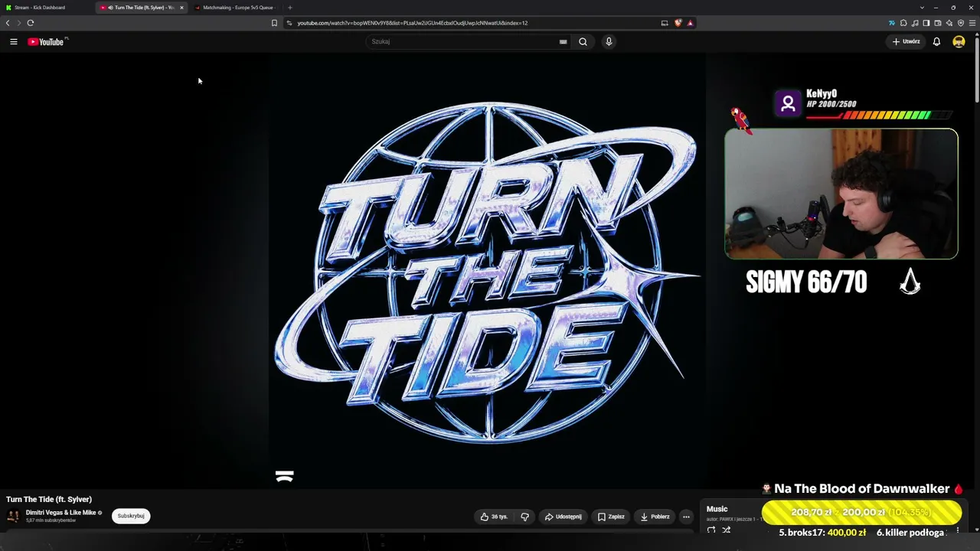980x551 pixels.
Task: Click the Utwórz create button
Action: [906, 41]
